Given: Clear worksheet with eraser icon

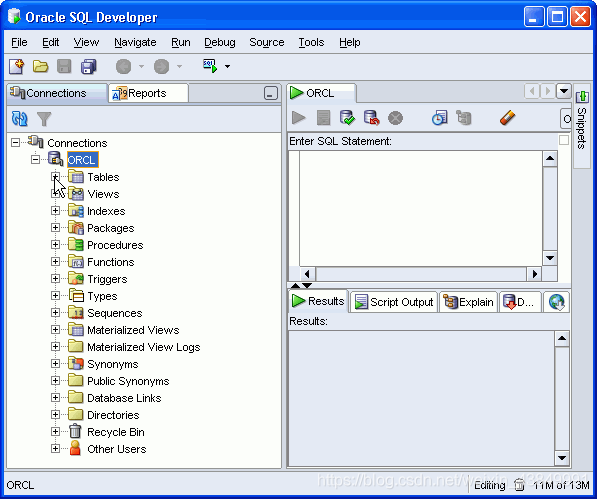Looking at the screenshot, I should click(508, 118).
